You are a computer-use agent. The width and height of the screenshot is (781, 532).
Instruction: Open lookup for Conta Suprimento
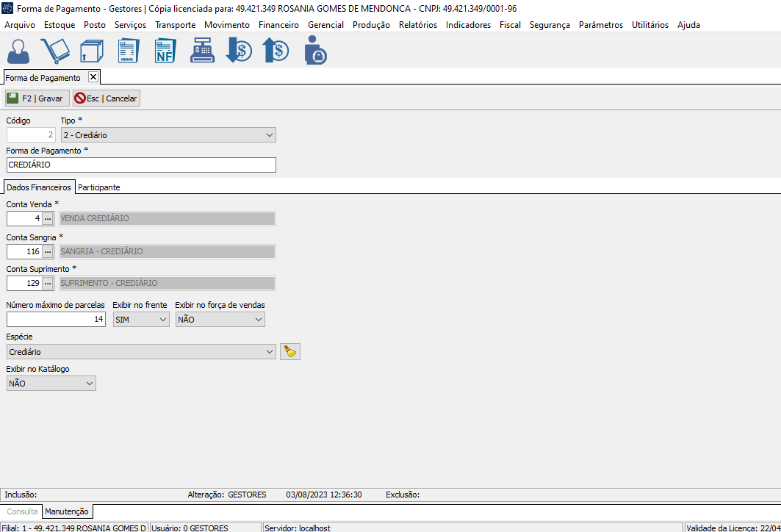pyautogui.click(x=48, y=283)
